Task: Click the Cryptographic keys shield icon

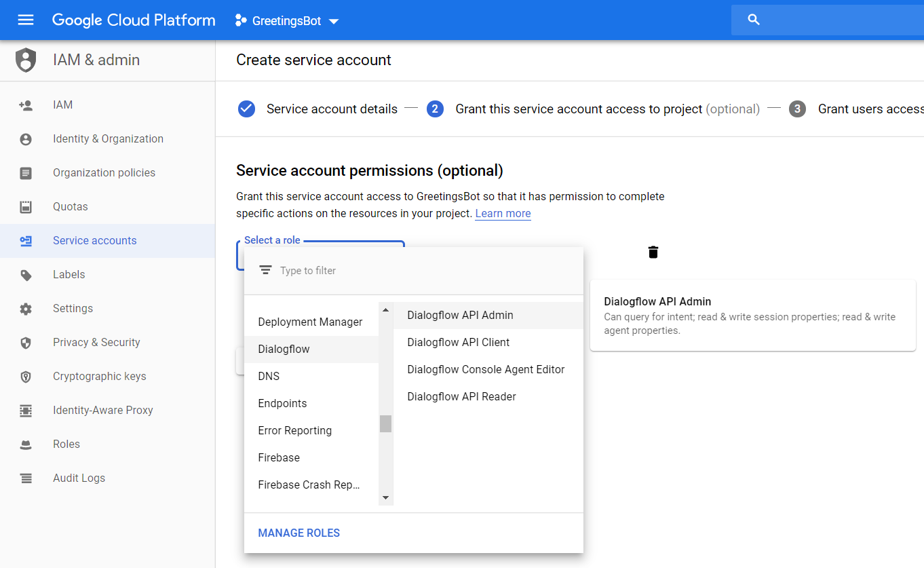Action: click(26, 377)
